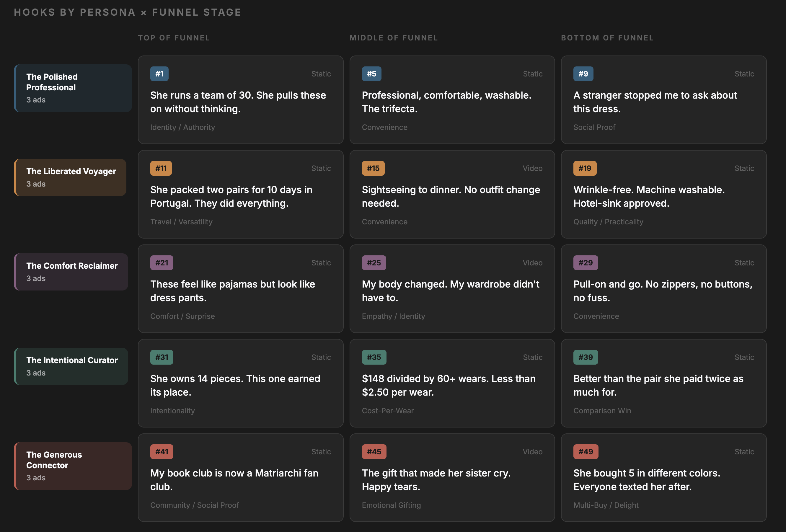Click the Top of Funnel column header
The width and height of the screenshot is (786, 532).
(174, 38)
